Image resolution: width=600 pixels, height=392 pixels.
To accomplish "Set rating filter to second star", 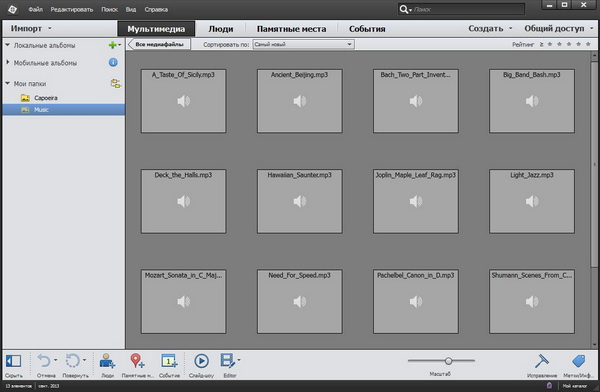I will pos(559,44).
